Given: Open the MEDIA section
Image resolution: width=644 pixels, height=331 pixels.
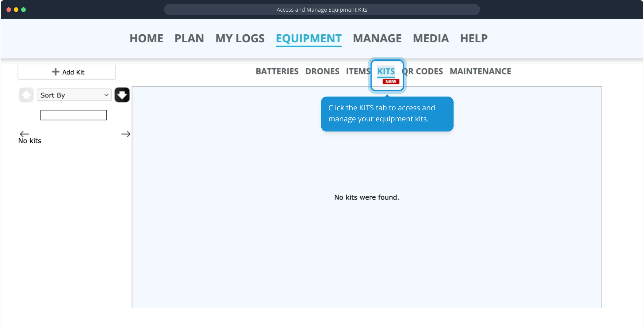Looking at the screenshot, I should point(431,39).
